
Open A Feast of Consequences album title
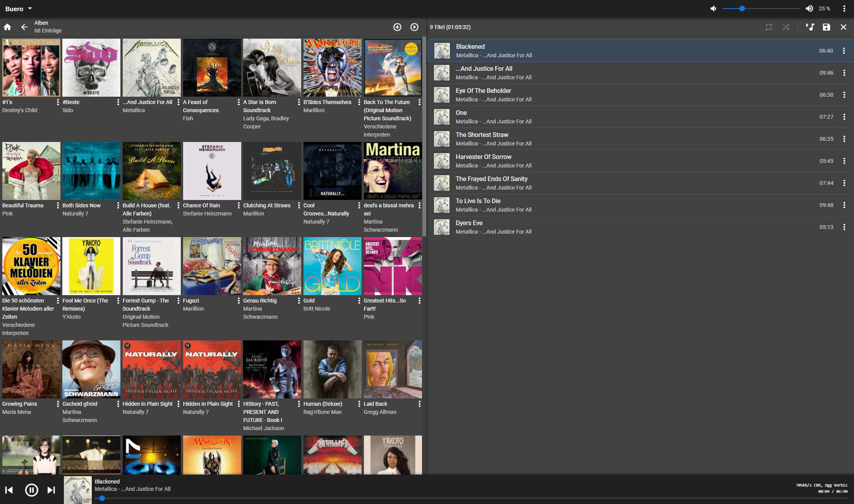201,106
